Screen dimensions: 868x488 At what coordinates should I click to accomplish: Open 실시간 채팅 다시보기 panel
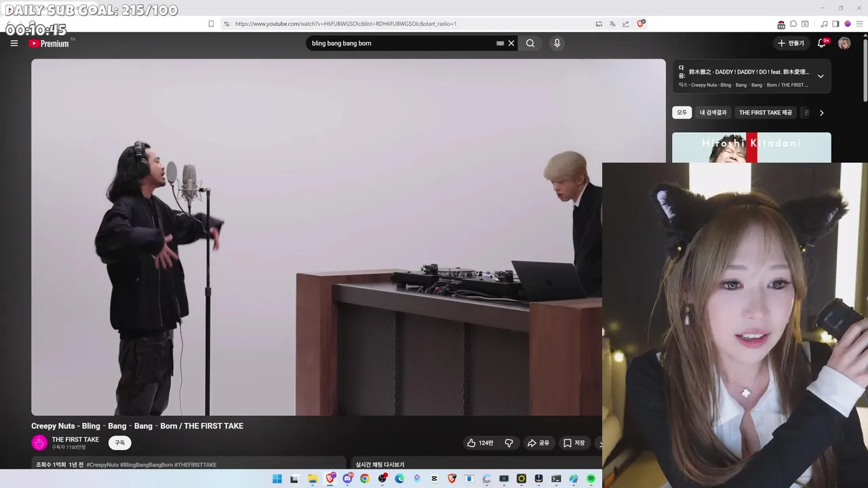click(380, 465)
